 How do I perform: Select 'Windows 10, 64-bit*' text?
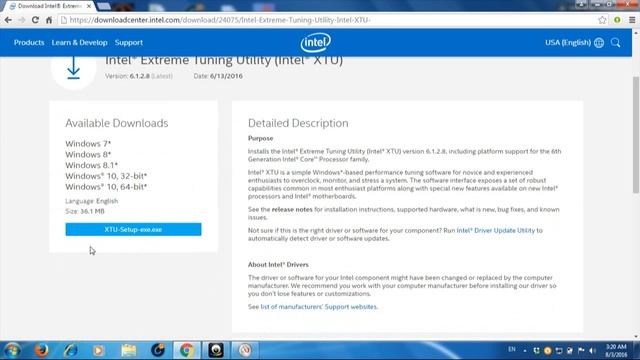pos(106,187)
